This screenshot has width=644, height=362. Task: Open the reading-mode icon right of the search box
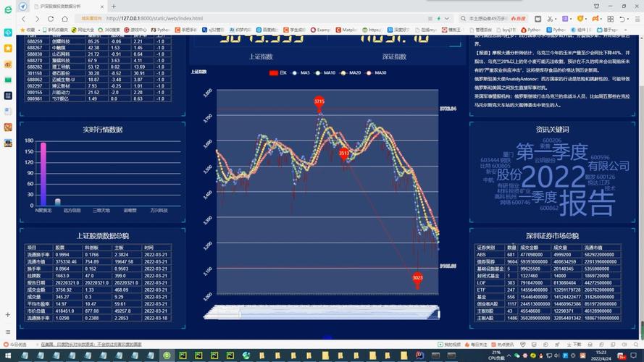[538, 19]
